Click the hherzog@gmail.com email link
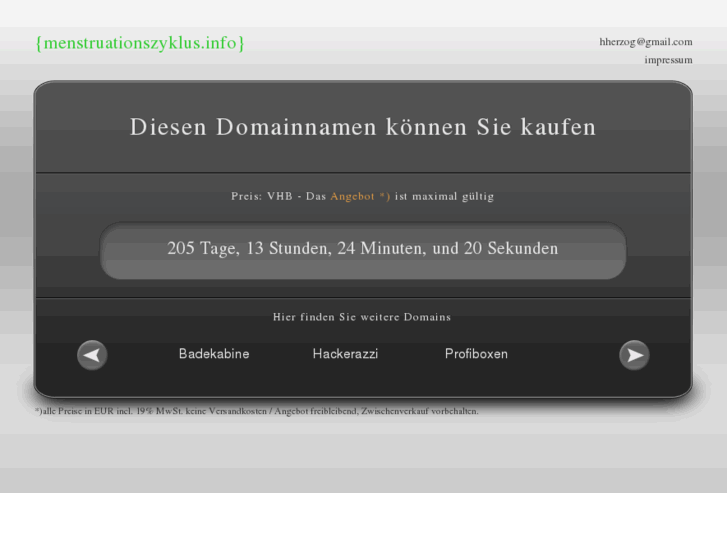The image size is (727, 545). pyautogui.click(x=646, y=42)
